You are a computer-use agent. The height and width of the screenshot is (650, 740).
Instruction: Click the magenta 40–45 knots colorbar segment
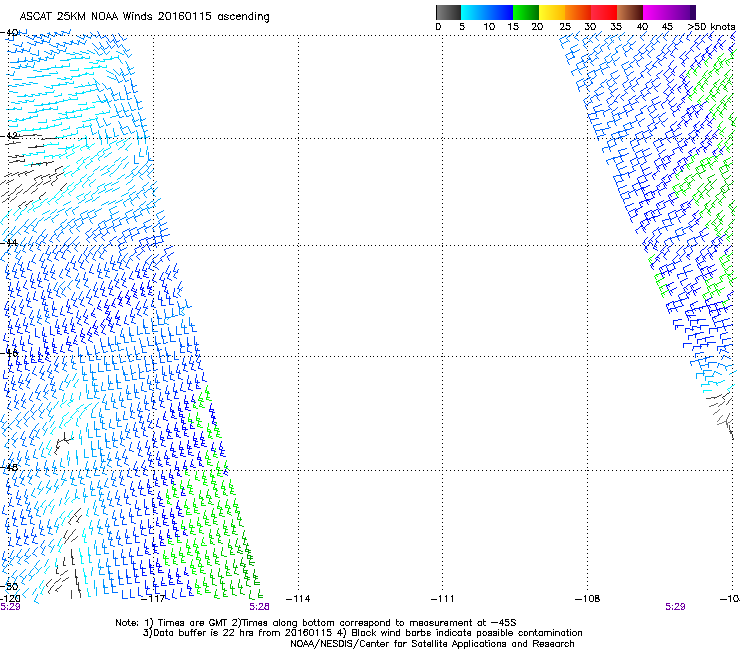[656, 12]
